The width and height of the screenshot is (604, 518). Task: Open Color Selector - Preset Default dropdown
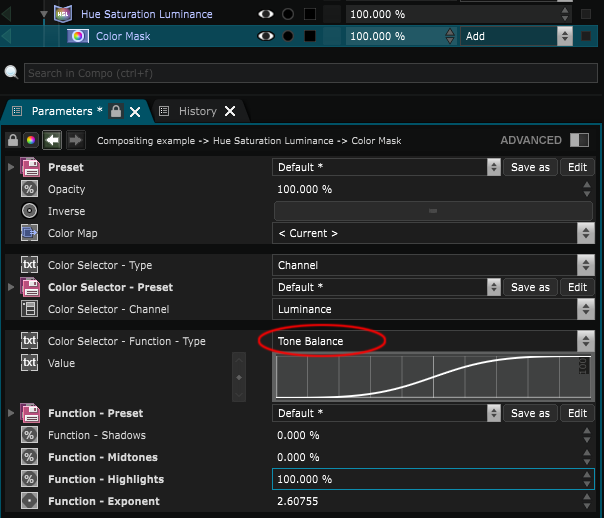(x=386, y=287)
